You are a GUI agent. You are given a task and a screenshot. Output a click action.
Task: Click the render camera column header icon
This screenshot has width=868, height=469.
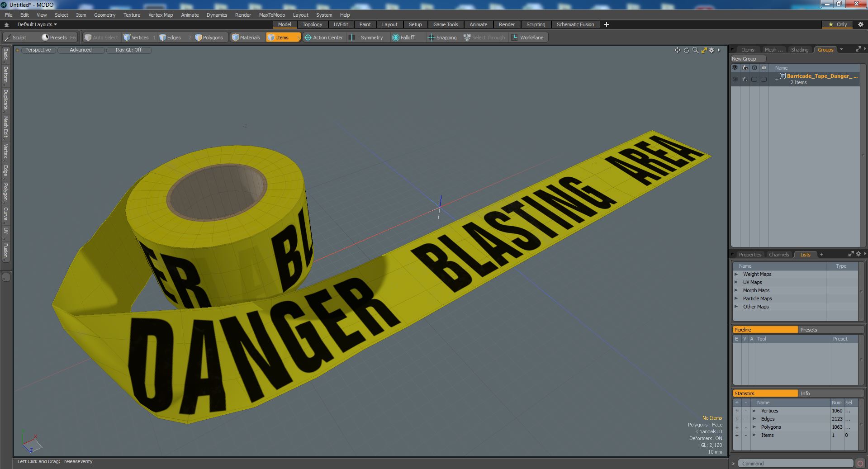coord(745,68)
